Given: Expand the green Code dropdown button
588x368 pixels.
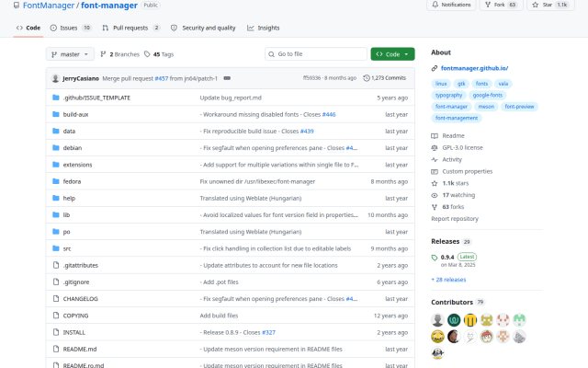Looking at the screenshot, I should [x=392, y=54].
